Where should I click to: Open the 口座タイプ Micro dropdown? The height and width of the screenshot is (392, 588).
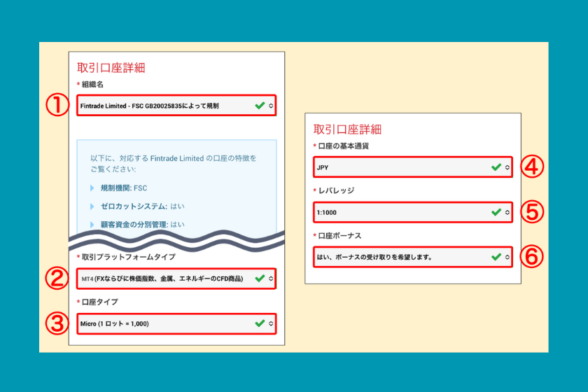coord(176,323)
